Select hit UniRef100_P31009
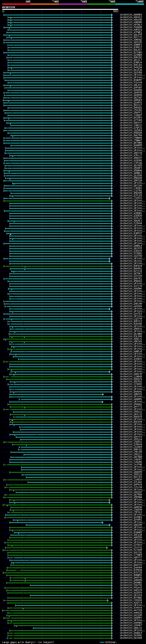Screen dimensions: 146x644 pyautogui.click(x=131, y=82)
